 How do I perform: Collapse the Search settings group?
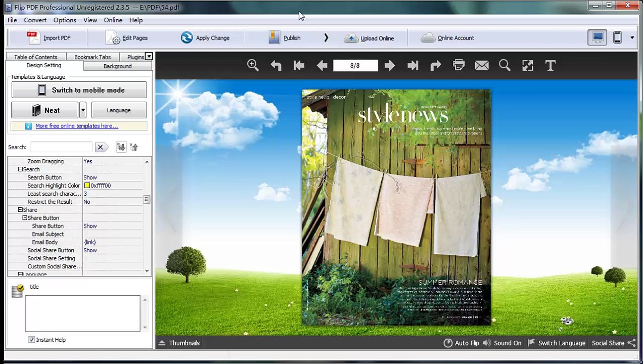[x=20, y=169]
